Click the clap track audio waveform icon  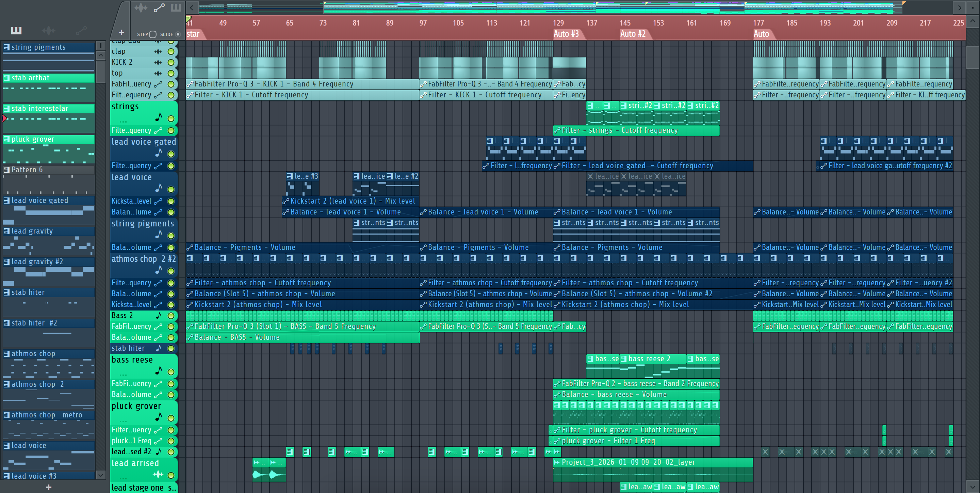[158, 51]
